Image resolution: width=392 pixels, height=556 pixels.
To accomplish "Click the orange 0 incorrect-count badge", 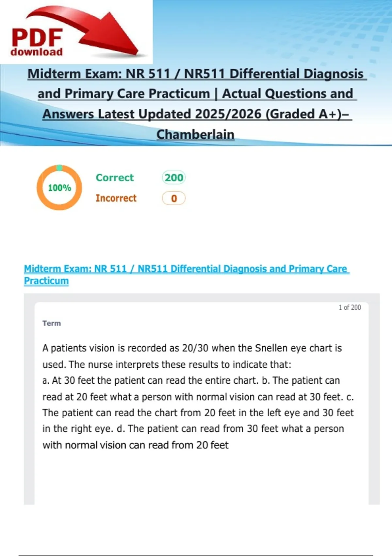I will (174, 199).
